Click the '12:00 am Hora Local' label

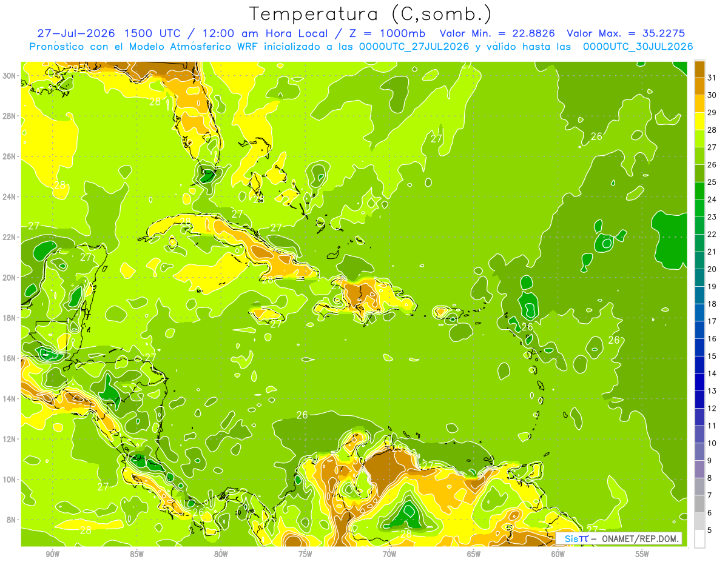(x=265, y=33)
